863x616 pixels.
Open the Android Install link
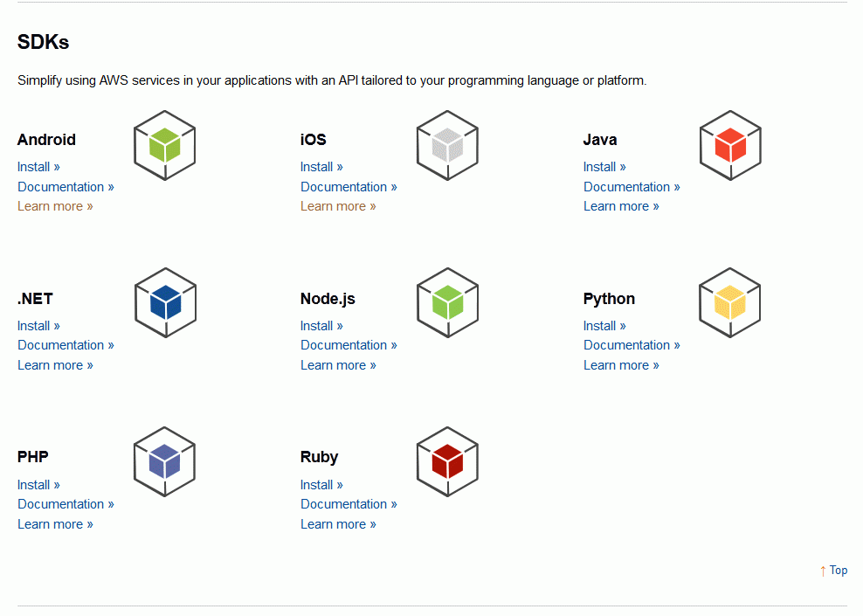pyautogui.click(x=38, y=167)
